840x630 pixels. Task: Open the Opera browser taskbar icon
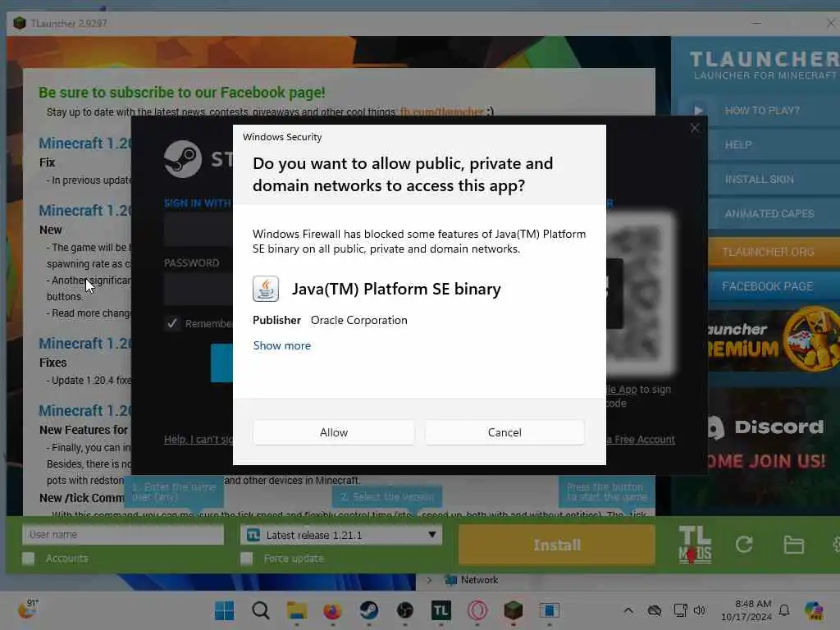click(477, 610)
